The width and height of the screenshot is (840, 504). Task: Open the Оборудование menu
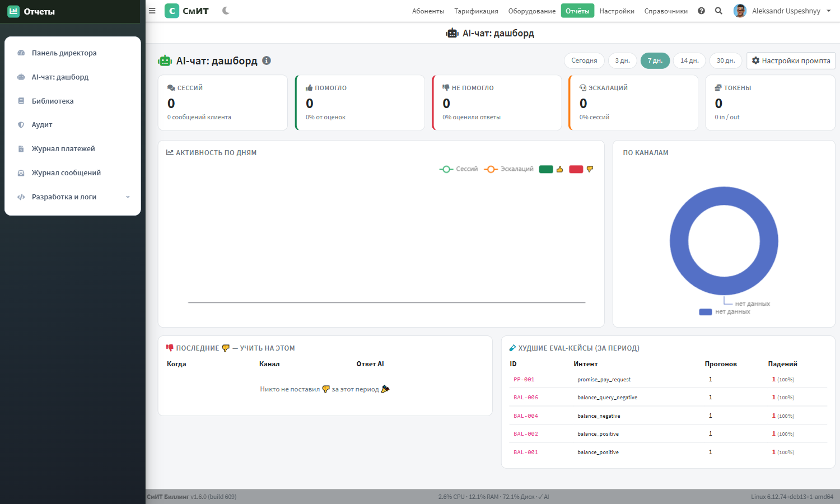[532, 11]
